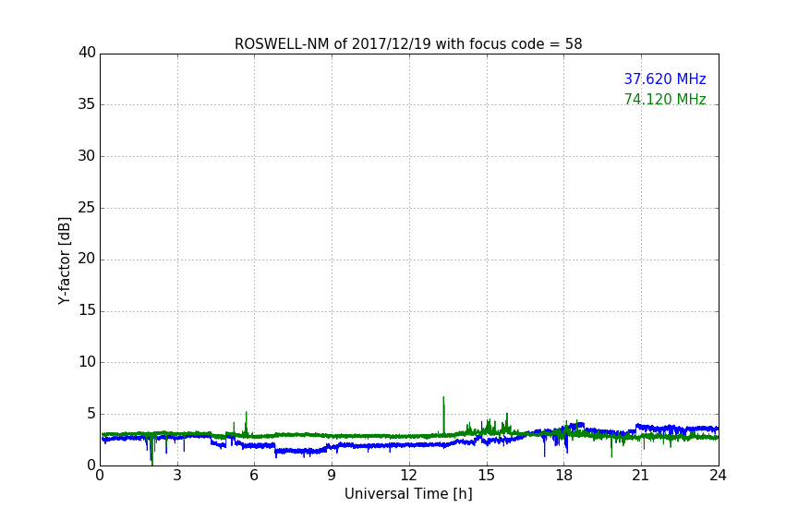Click the y-axis tick label 30
This screenshot has height=532, width=798.
tap(87, 156)
